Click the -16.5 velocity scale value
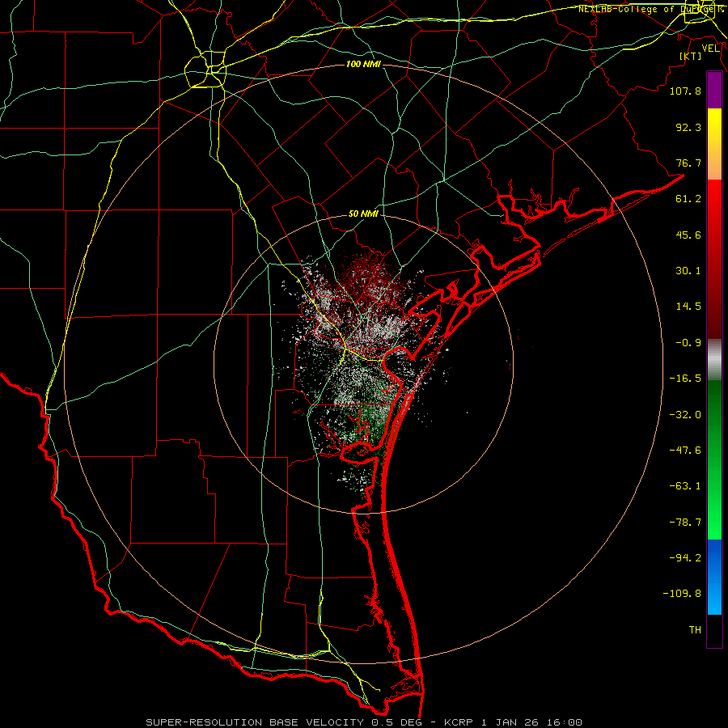728x728 pixels. pos(685,379)
